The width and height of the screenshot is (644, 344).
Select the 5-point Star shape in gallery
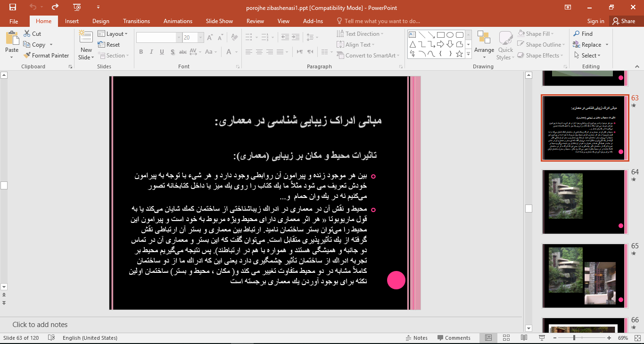point(459,54)
